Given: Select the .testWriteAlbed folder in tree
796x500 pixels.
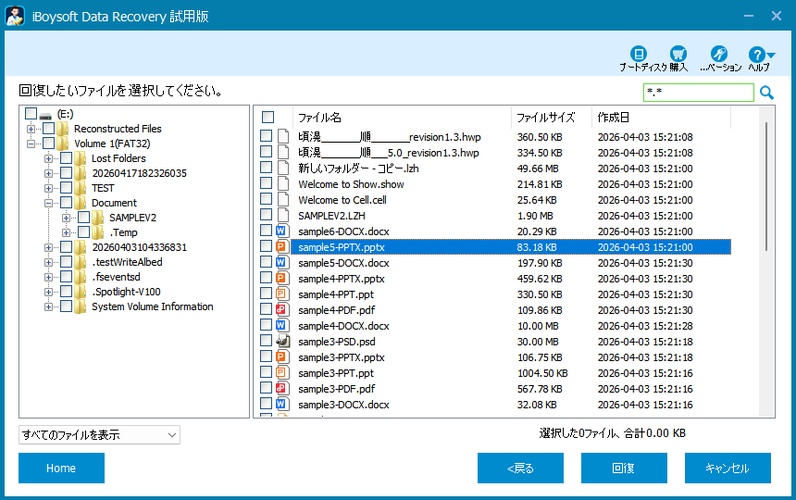Looking at the screenshot, I should point(127,262).
